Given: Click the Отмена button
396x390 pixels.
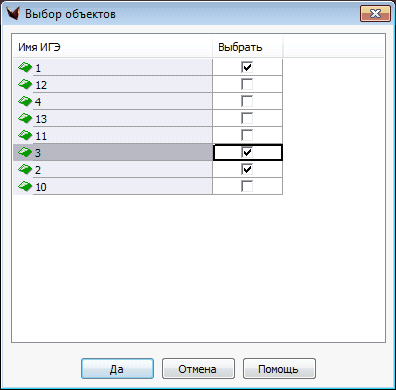Looking at the screenshot, I should [x=198, y=369].
